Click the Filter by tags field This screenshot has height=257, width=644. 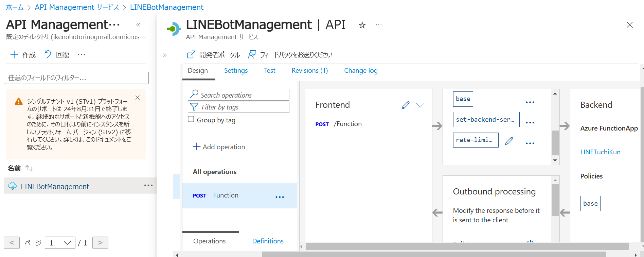238,107
